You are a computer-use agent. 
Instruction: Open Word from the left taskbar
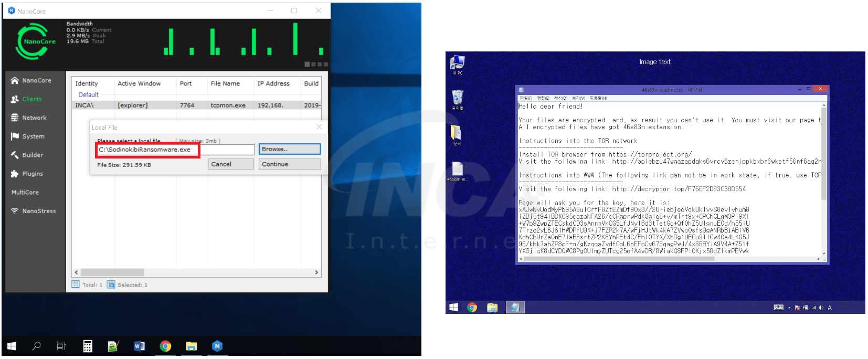click(x=140, y=346)
